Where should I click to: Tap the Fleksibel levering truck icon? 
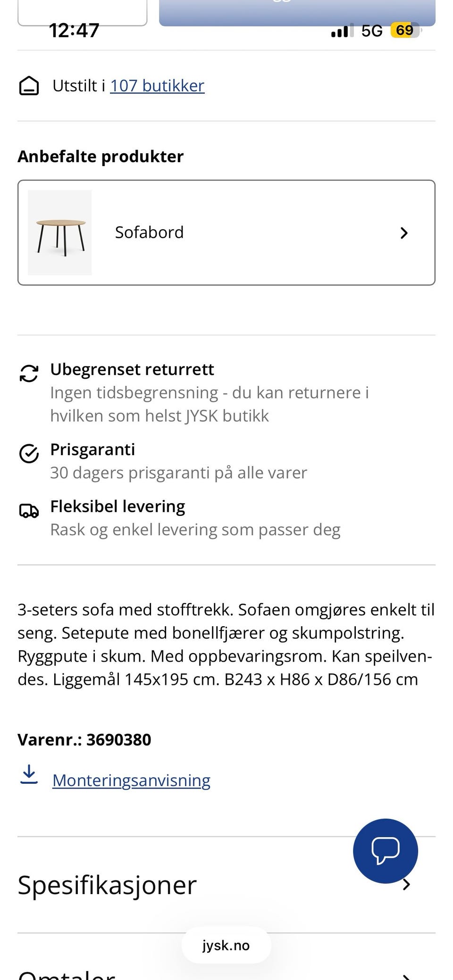click(x=29, y=511)
